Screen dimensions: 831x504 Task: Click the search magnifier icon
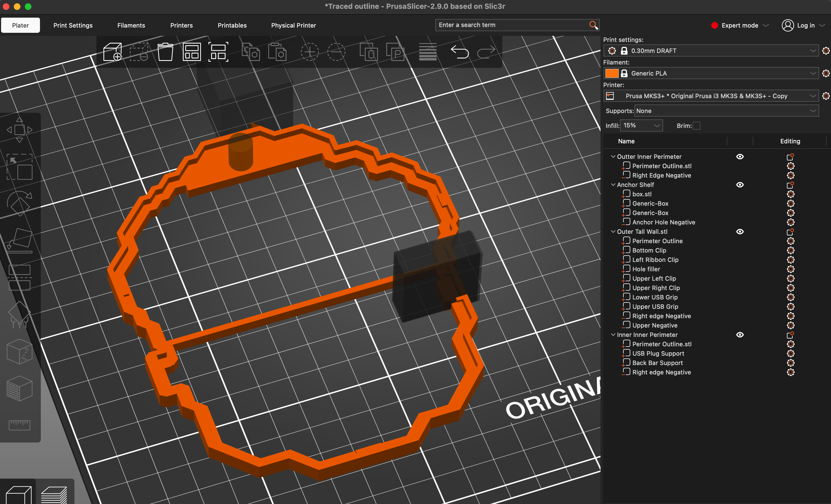click(593, 25)
